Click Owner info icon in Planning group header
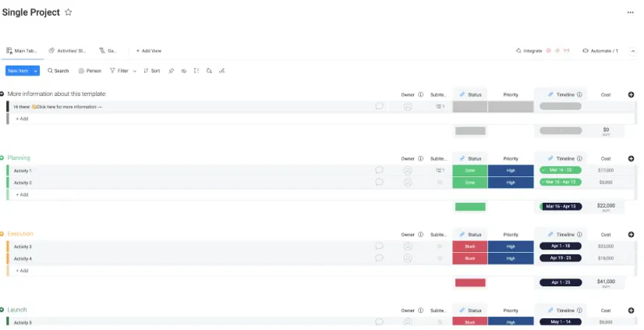The height and width of the screenshot is (330, 644). point(420,158)
